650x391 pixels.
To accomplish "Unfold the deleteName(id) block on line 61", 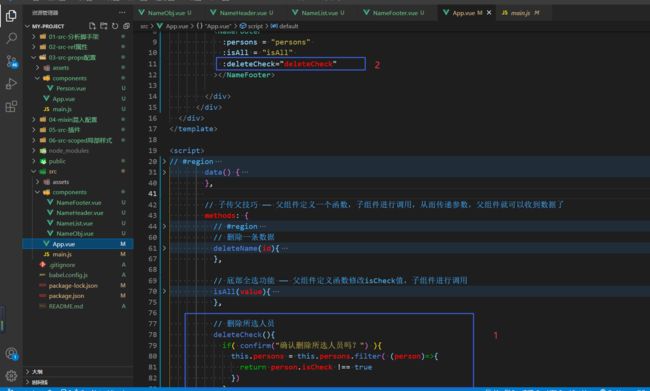I will click(x=164, y=248).
